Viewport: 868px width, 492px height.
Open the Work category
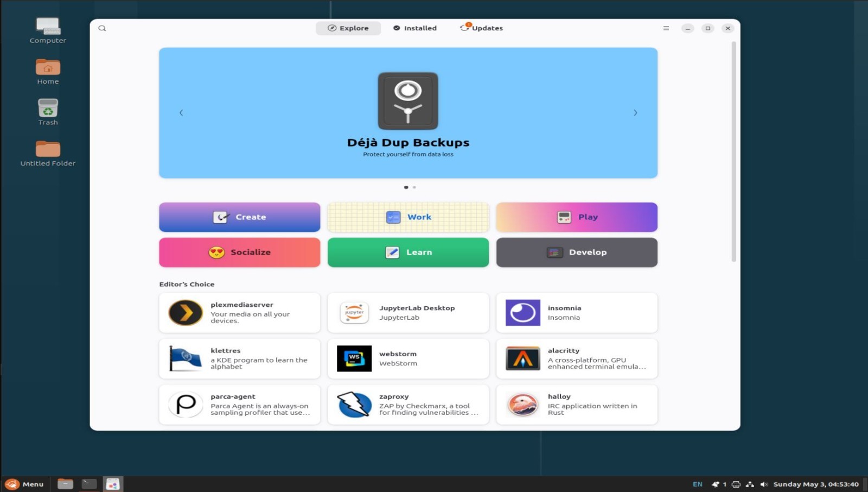point(409,217)
